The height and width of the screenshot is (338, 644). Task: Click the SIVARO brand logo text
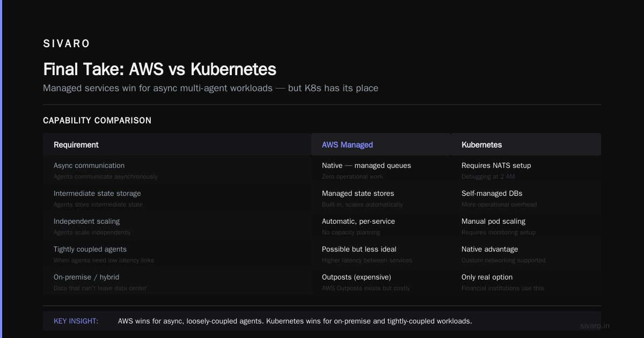(x=67, y=44)
